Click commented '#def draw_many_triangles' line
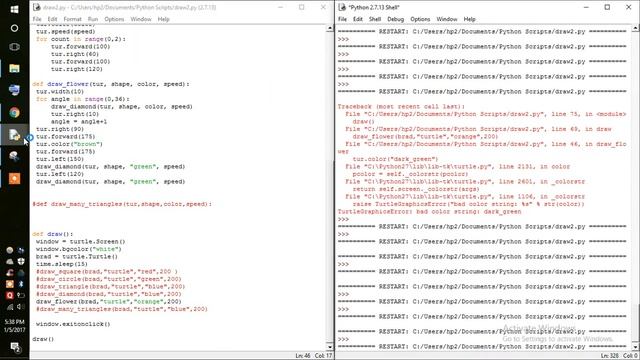Screen dimensions: 640x360 tap(122, 204)
